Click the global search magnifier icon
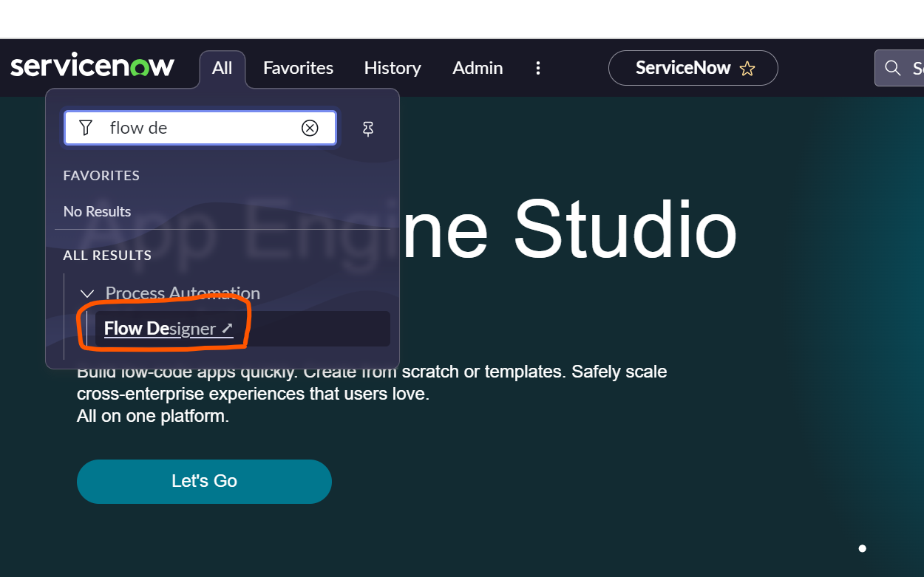 click(893, 68)
